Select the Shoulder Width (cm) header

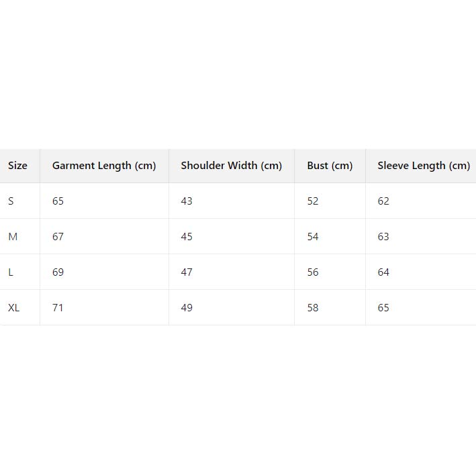[x=231, y=166]
